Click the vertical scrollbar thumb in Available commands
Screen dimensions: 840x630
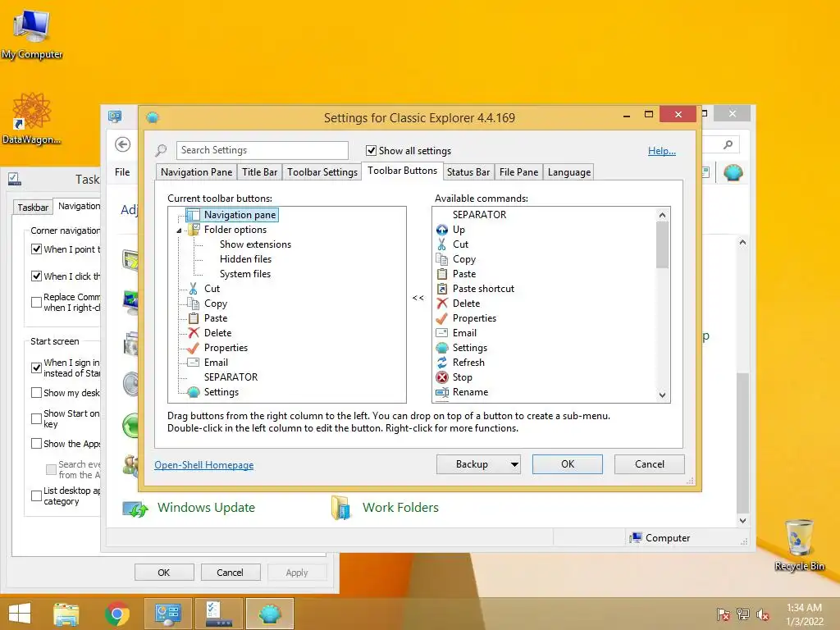click(662, 244)
